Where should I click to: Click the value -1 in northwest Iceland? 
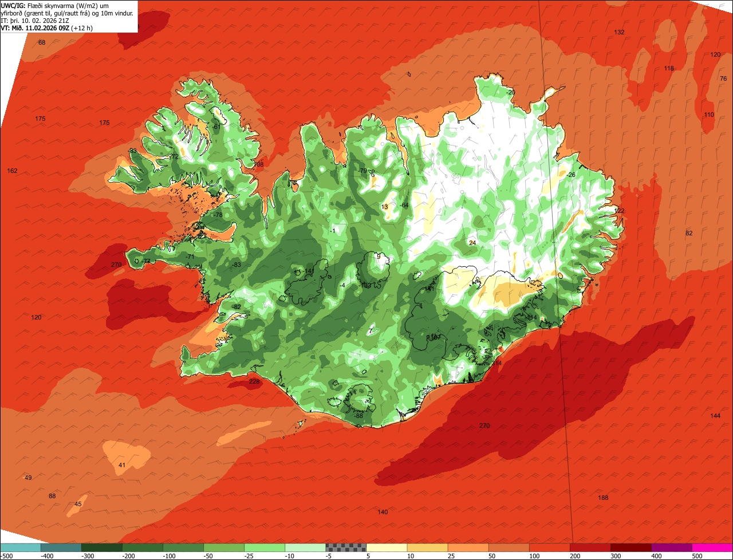[x=333, y=231]
